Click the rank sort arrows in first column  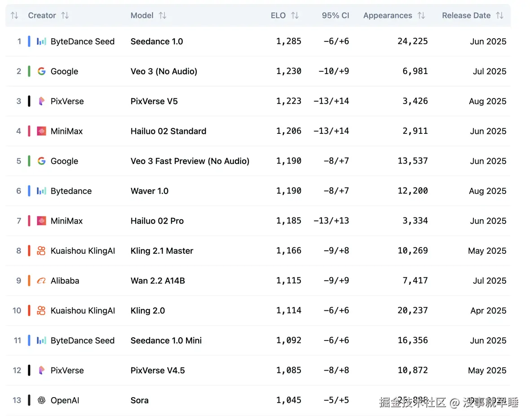14,16
